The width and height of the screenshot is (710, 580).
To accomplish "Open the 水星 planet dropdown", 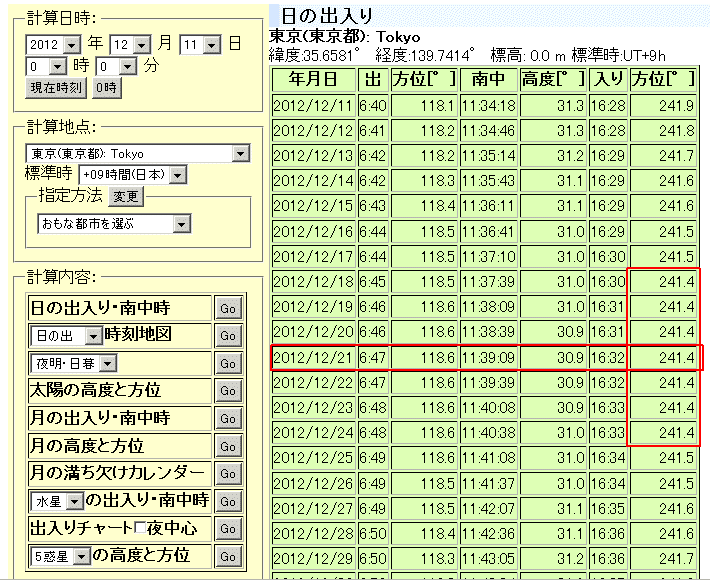I will pos(57,501).
